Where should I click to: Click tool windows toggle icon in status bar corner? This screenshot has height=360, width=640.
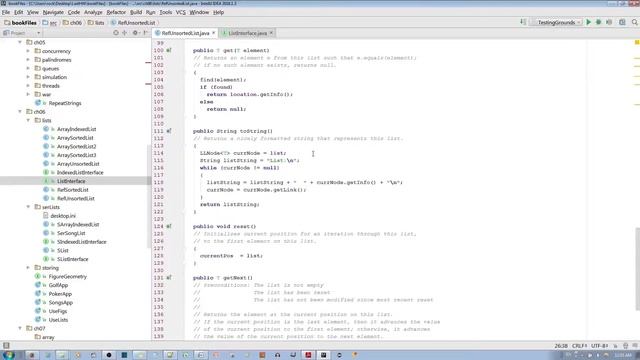coord(6,345)
